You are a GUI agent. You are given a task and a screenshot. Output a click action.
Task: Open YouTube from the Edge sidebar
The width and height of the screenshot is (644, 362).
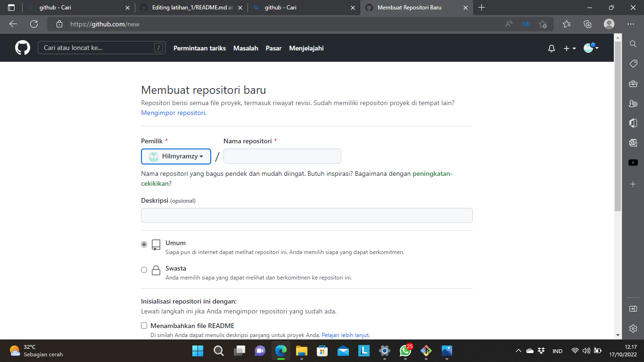(633, 162)
